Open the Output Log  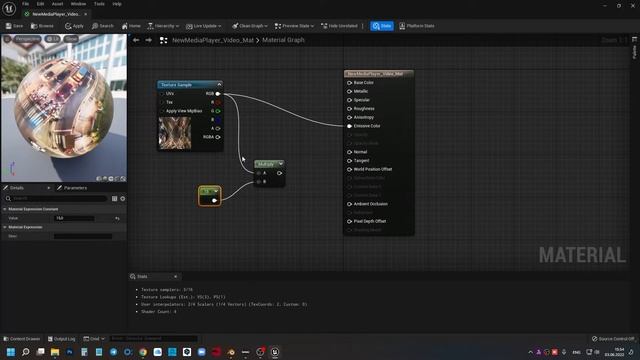[62, 339]
